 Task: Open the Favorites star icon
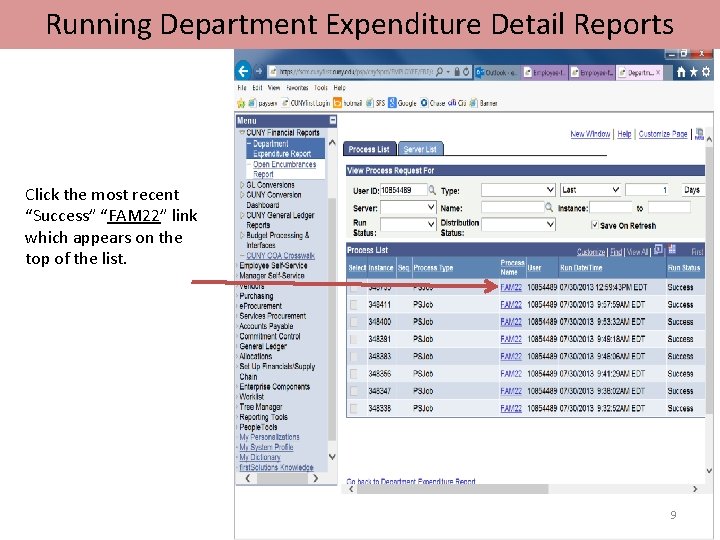click(x=693, y=72)
